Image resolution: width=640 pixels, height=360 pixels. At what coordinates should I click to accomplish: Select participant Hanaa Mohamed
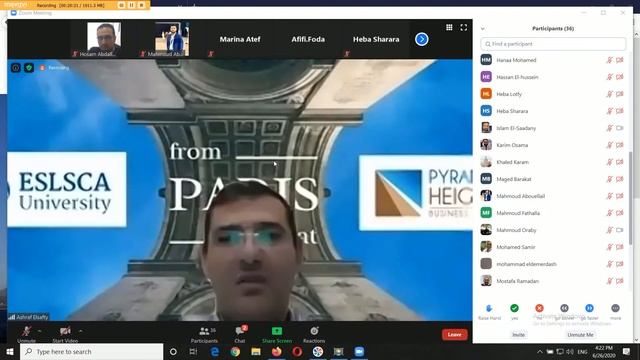(552, 60)
